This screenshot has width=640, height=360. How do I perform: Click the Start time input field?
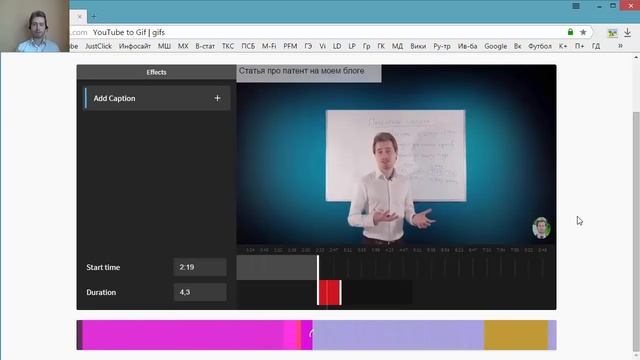click(x=200, y=267)
